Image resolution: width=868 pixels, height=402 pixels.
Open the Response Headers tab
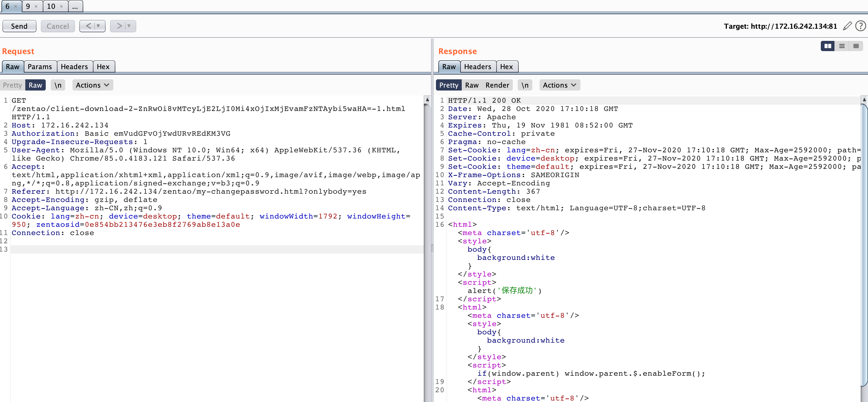click(x=478, y=67)
